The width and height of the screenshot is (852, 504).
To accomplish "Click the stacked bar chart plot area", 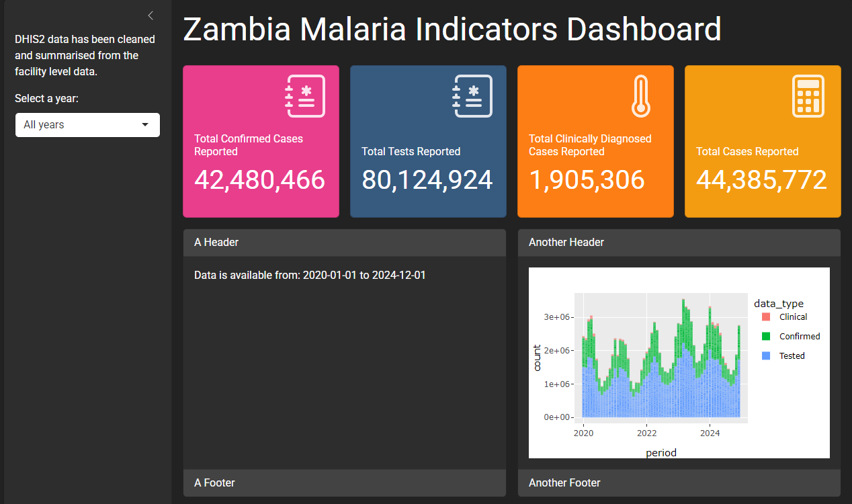I will coord(661,358).
